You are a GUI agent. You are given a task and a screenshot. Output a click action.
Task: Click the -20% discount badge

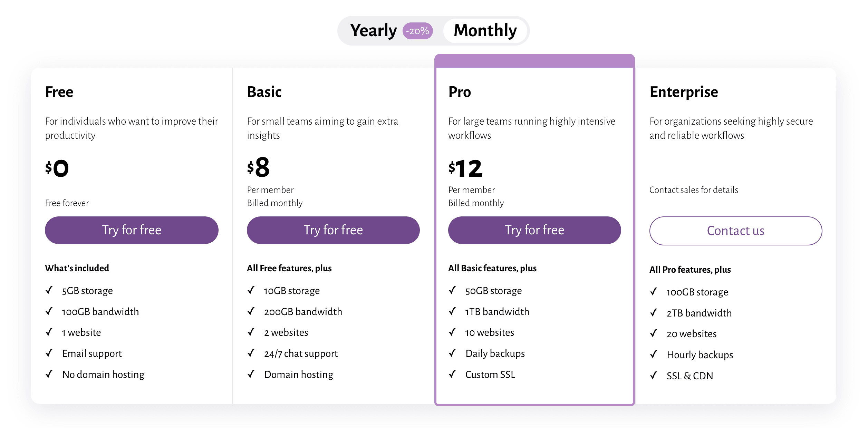417,31
